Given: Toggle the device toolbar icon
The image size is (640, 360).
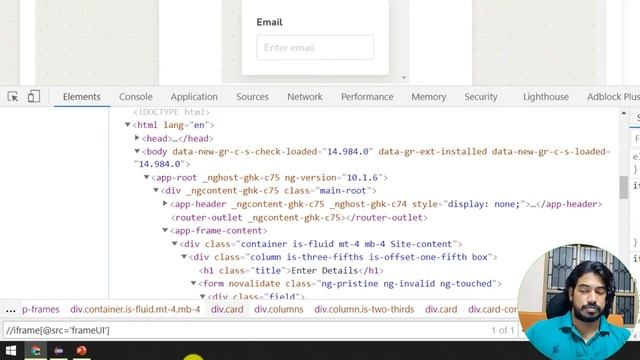Looking at the screenshot, I should (34, 96).
